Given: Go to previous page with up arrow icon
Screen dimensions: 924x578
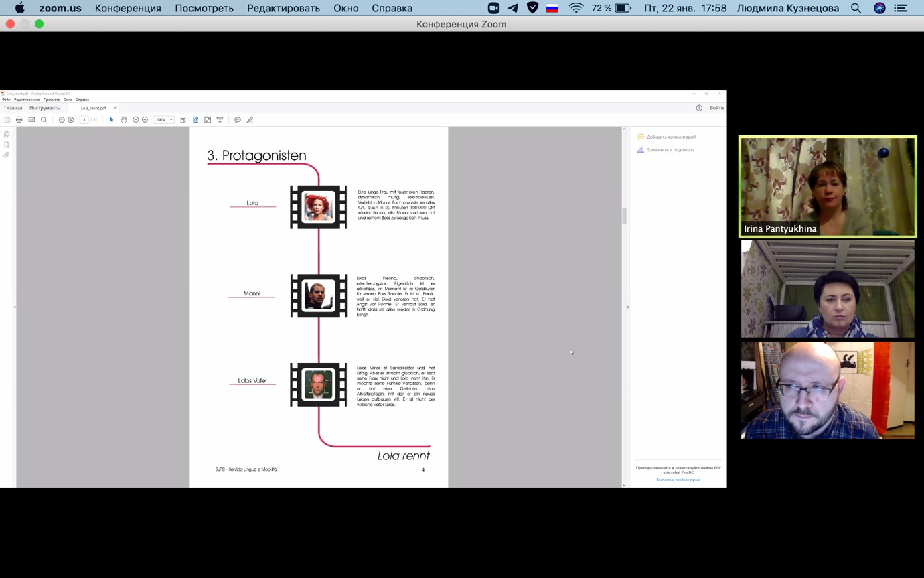Looking at the screenshot, I should pyautogui.click(x=62, y=120).
